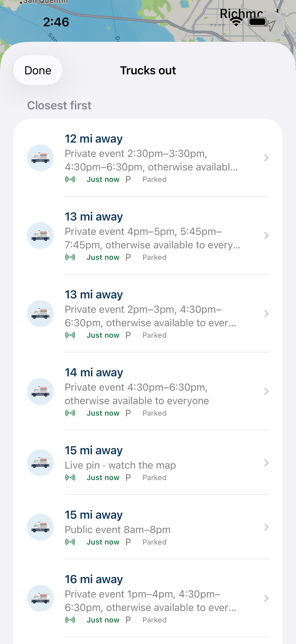Open the chevron for Private event 2pm–3pm truck

coord(266,313)
